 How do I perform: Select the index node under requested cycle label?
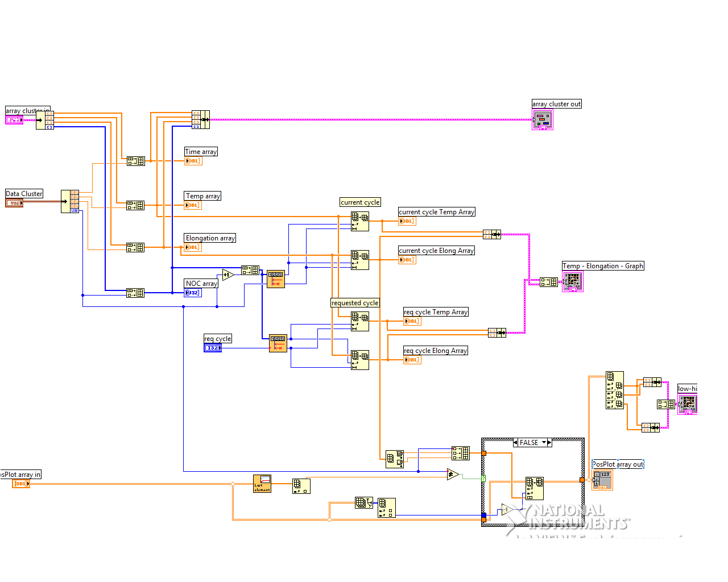click(360, 321)
